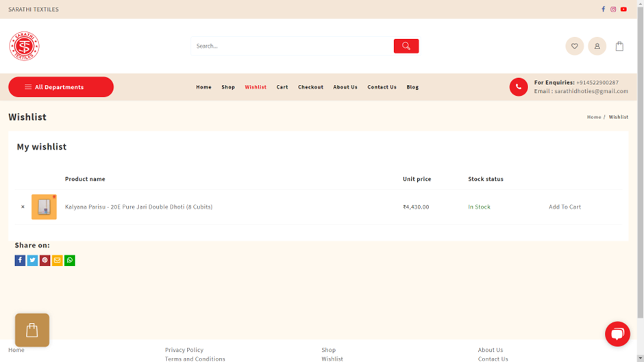Share wishlist on Twitter
The image size is (644, 362).
(x=32, y=260)
